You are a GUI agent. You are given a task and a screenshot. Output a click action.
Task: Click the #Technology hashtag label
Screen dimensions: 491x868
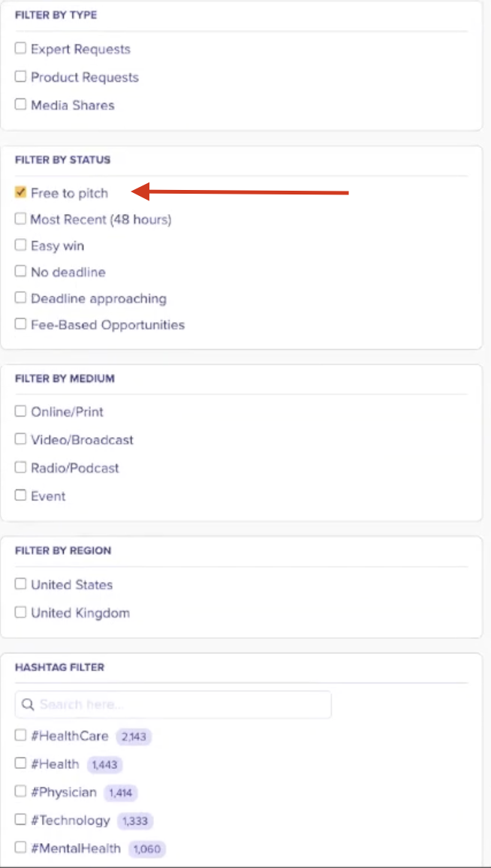(x=71, y=821)
